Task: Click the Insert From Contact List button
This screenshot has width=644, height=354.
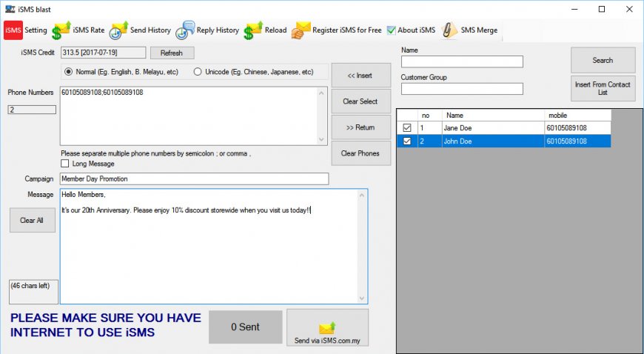Action: pos(603,88)
